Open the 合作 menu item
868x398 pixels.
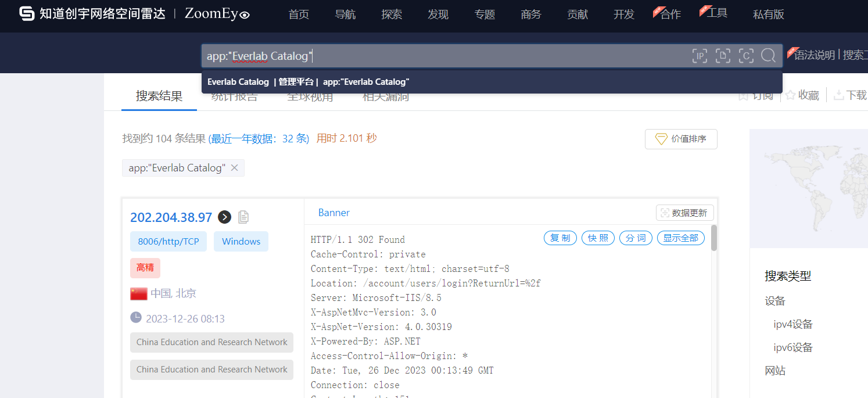670,15
